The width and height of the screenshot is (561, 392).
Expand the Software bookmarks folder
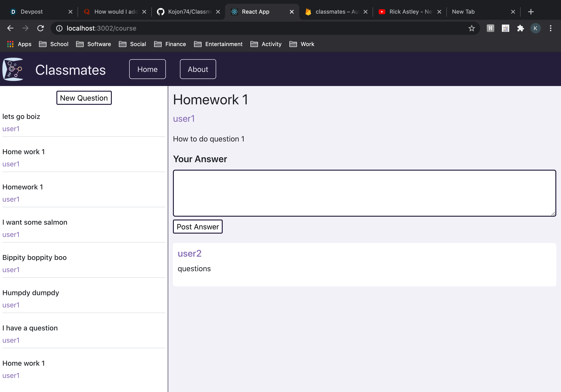click(x=93, y=44)
